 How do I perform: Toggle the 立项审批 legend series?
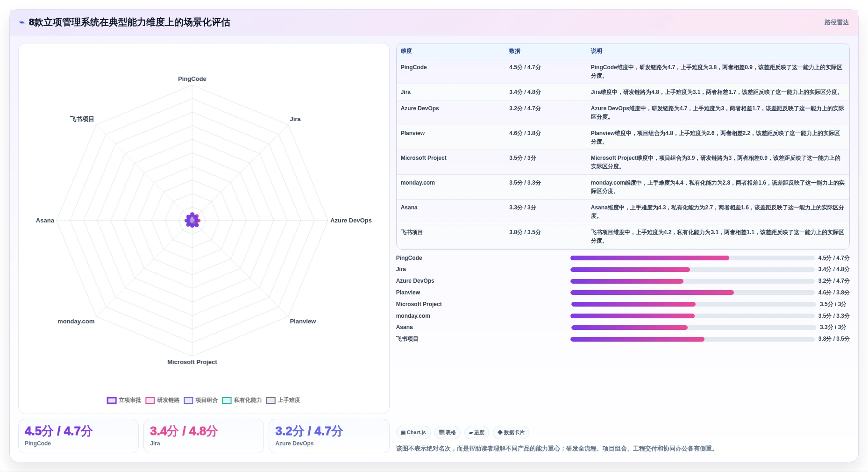[124, 400]
